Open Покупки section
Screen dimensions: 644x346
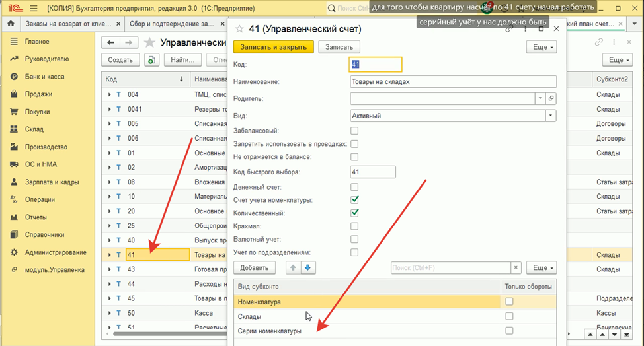click(x=38, y=112)
